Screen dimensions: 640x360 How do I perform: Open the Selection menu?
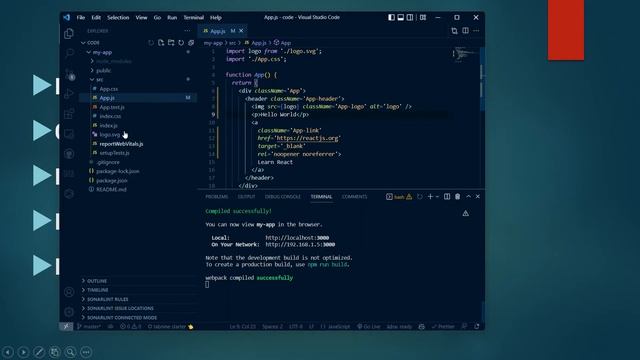click(118, 18)
